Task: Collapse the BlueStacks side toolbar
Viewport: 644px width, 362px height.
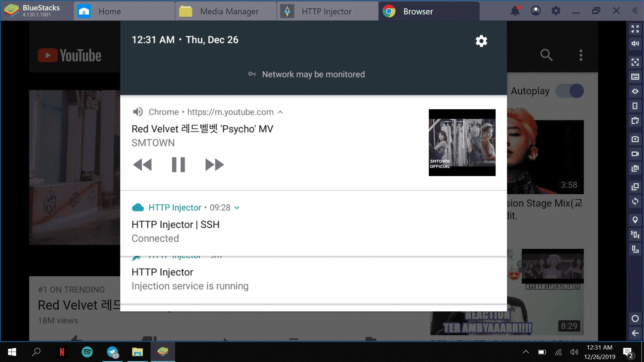Action: tap(635, 11)
